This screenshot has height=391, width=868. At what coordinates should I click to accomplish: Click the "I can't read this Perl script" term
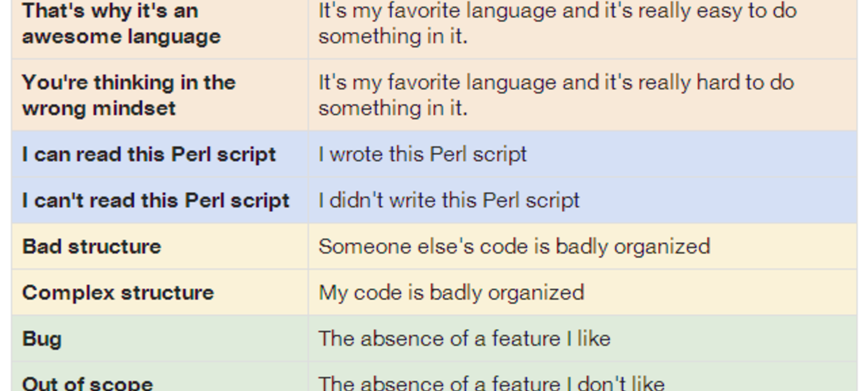point(155,201)
